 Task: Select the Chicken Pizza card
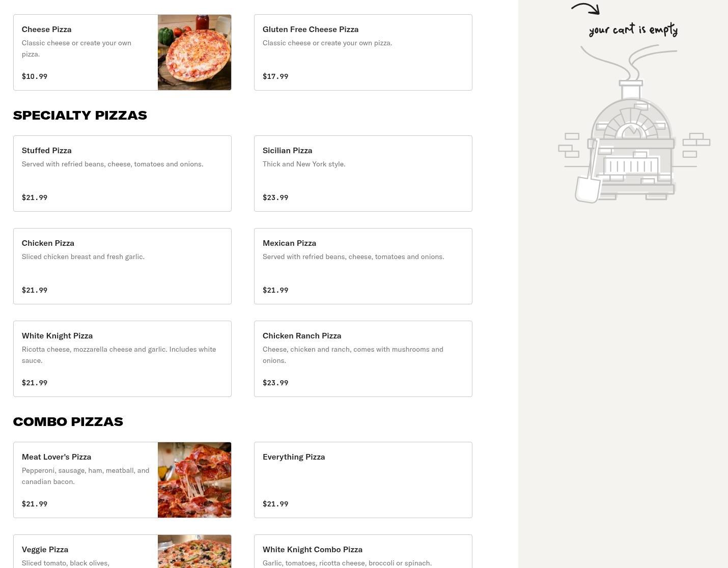coord(122,266)
